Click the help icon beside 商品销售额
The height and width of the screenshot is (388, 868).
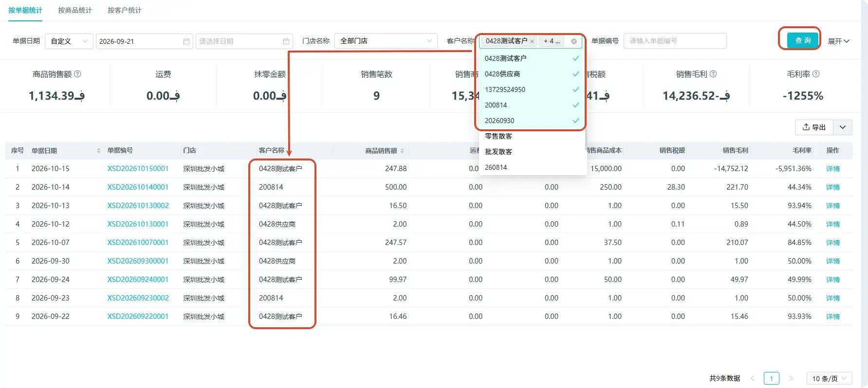pos(77,74)
